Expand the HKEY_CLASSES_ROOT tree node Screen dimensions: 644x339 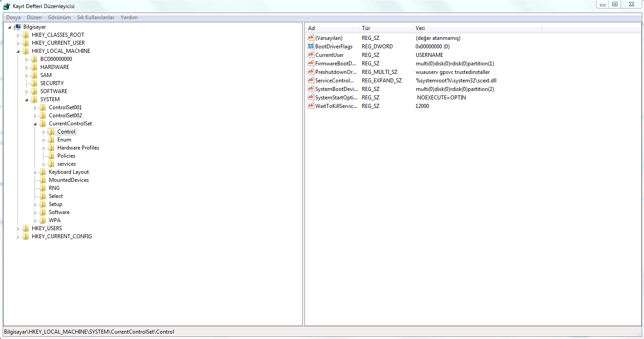(18, 35)
